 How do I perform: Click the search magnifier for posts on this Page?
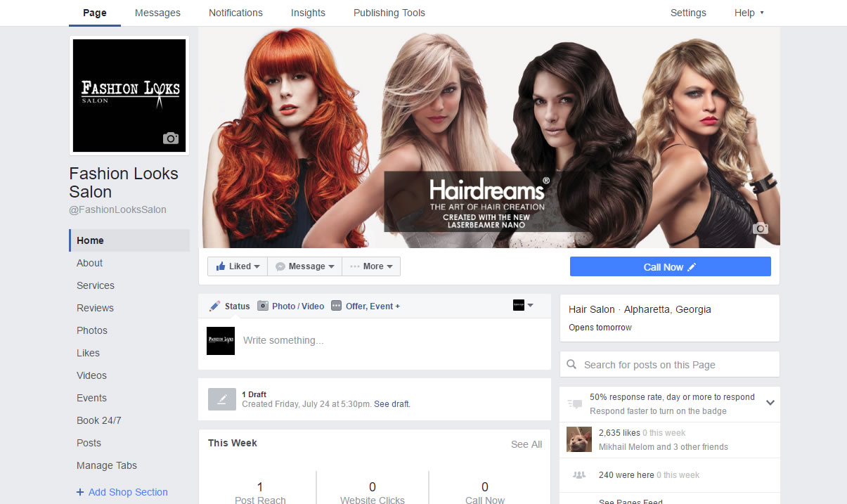pyautogui.click(x=572, y=364)
